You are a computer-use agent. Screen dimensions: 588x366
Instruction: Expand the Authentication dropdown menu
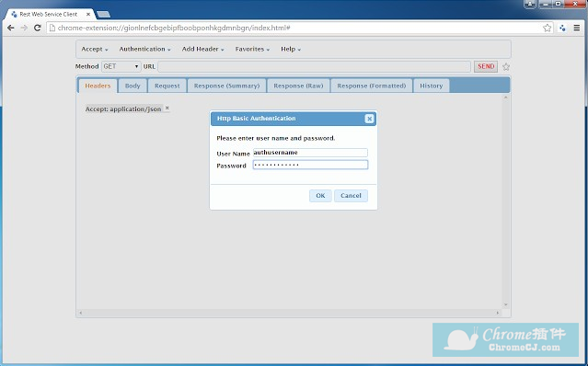tap(145, 49)
